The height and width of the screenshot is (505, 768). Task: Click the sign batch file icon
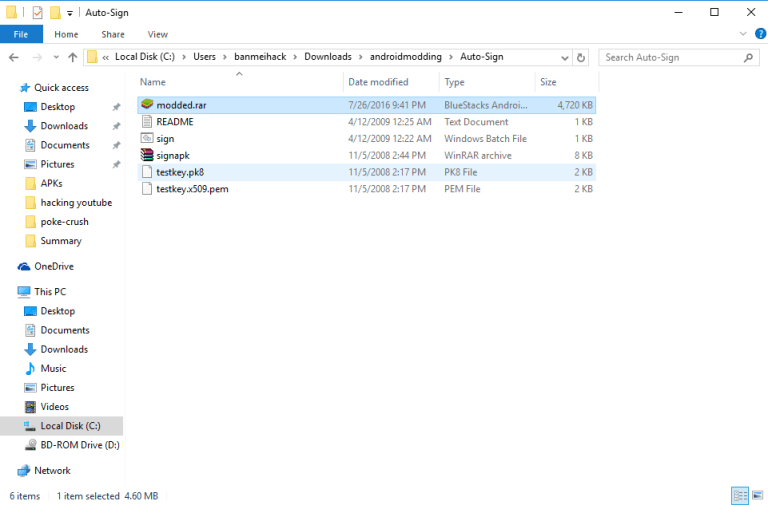pos(147,138)
